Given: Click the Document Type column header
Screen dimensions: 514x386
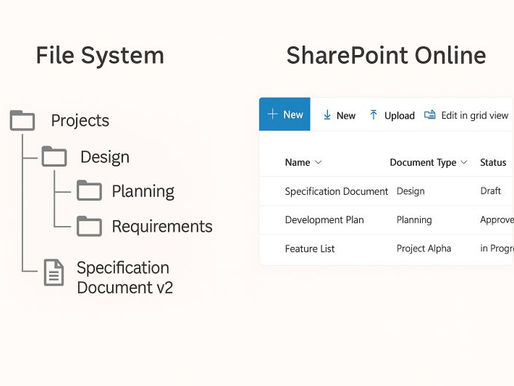Looking at the screenshot, I should pos(423,163).
